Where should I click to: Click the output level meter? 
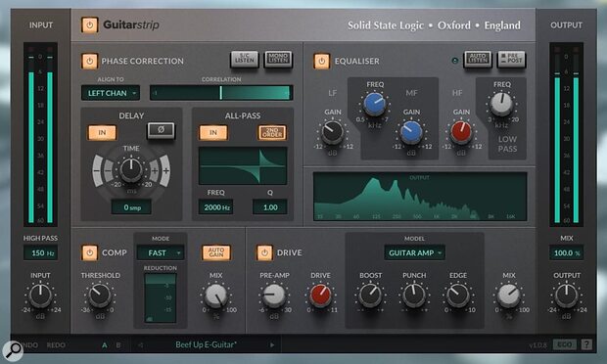pos(566,134)
